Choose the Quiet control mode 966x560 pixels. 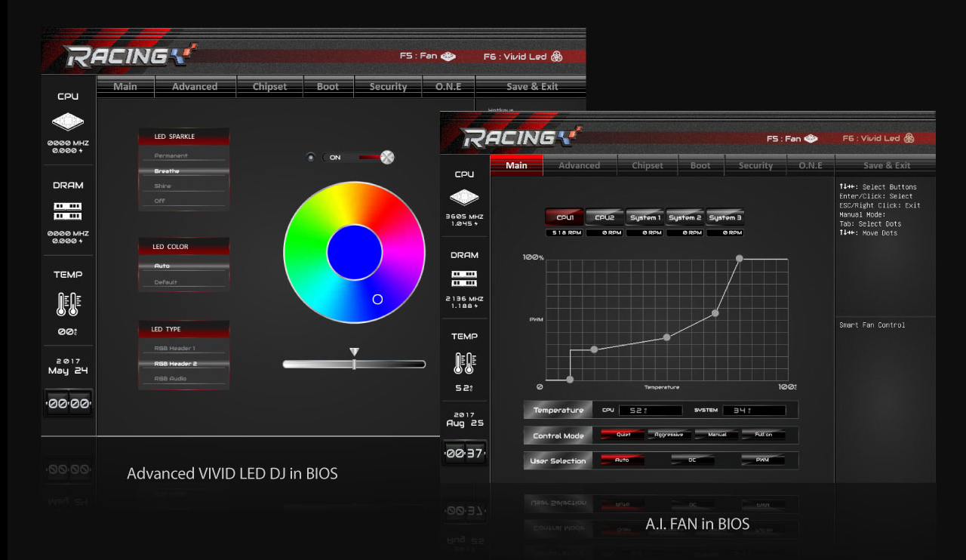623,435
